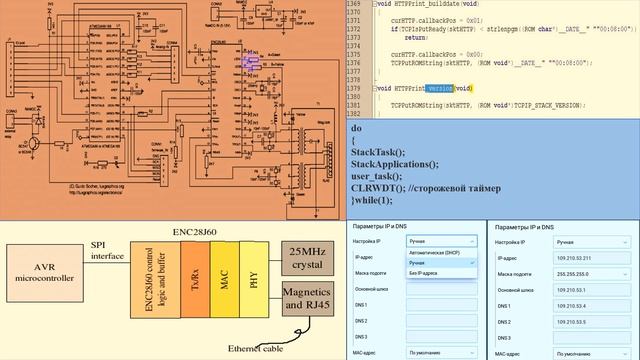640x360 pixels.
Task: Click 'ENC28J60 control logic and buffer' block
Action: pos(155,280)
